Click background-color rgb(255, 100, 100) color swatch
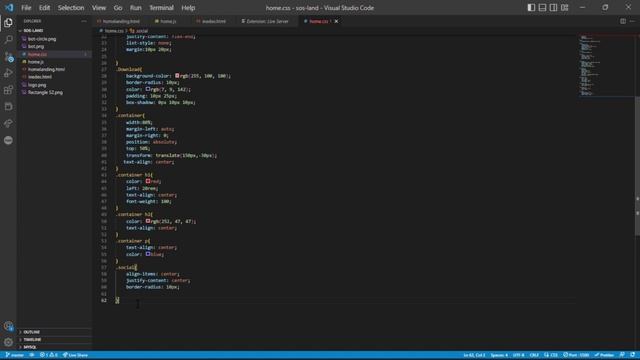 177,76
